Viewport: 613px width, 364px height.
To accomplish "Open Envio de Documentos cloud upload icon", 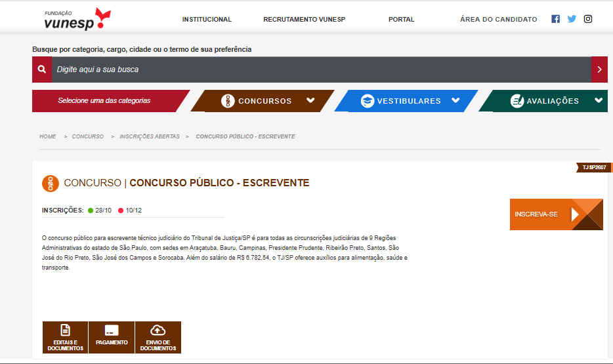I will click(158, 330).
